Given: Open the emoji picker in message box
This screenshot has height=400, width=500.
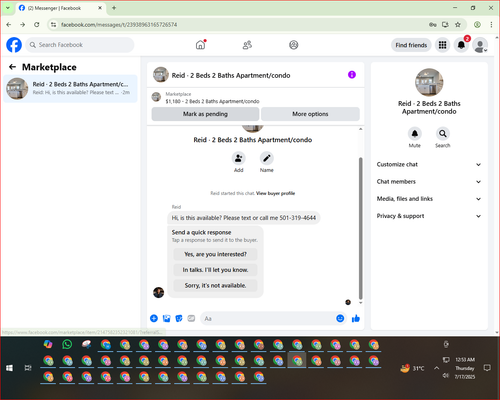Looking at the screenshot, I should 340,318.
